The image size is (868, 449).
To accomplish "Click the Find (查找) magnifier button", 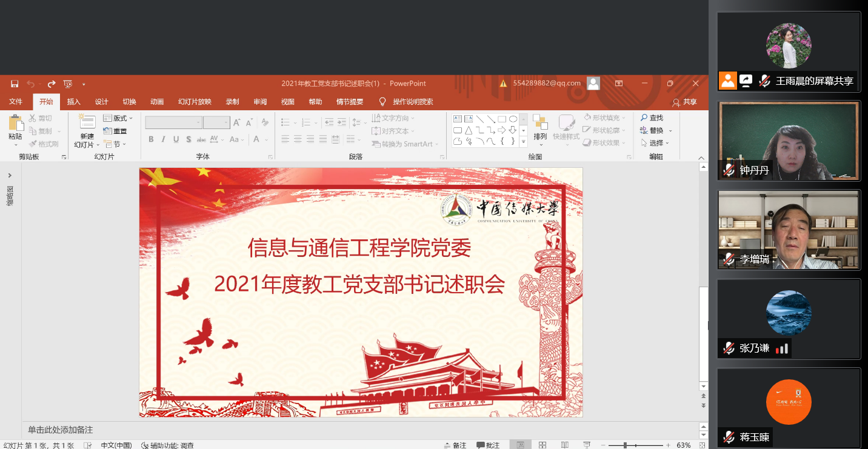I will coord(652,118).
